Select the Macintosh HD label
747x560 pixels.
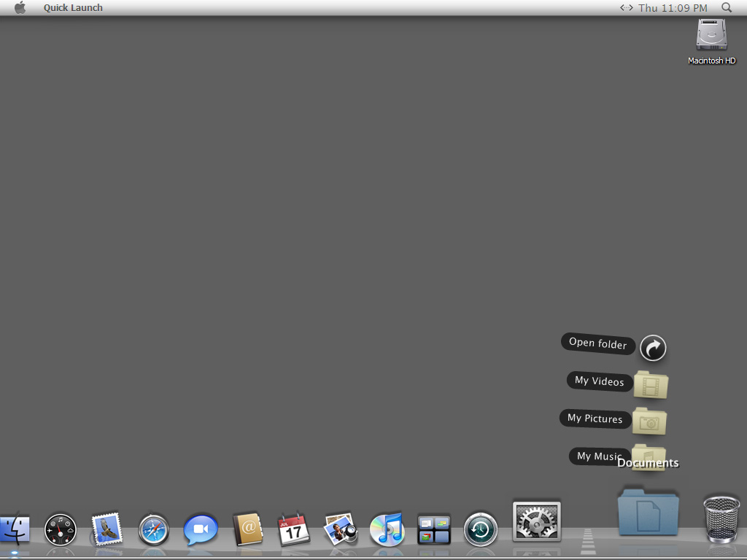coord(711,61)
